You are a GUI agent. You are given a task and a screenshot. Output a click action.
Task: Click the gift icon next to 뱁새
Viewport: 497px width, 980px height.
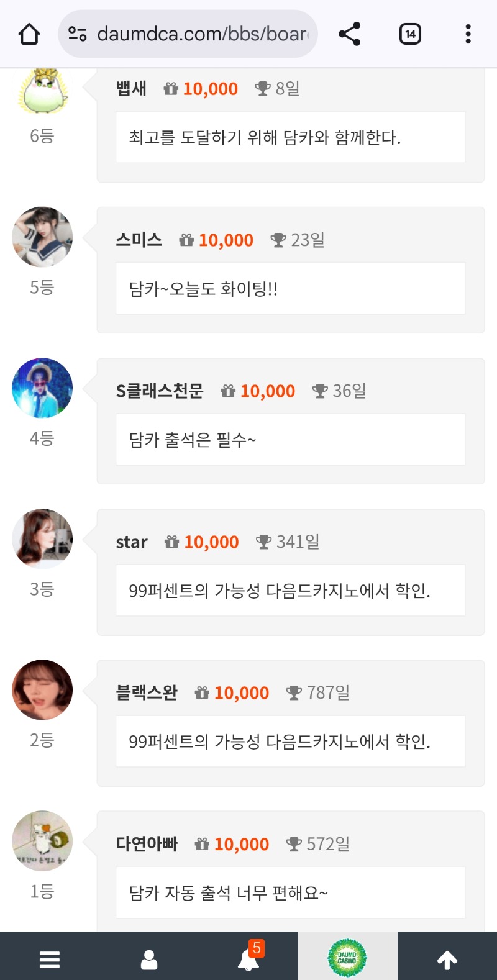pyautogui.click(x=171, y=89)
